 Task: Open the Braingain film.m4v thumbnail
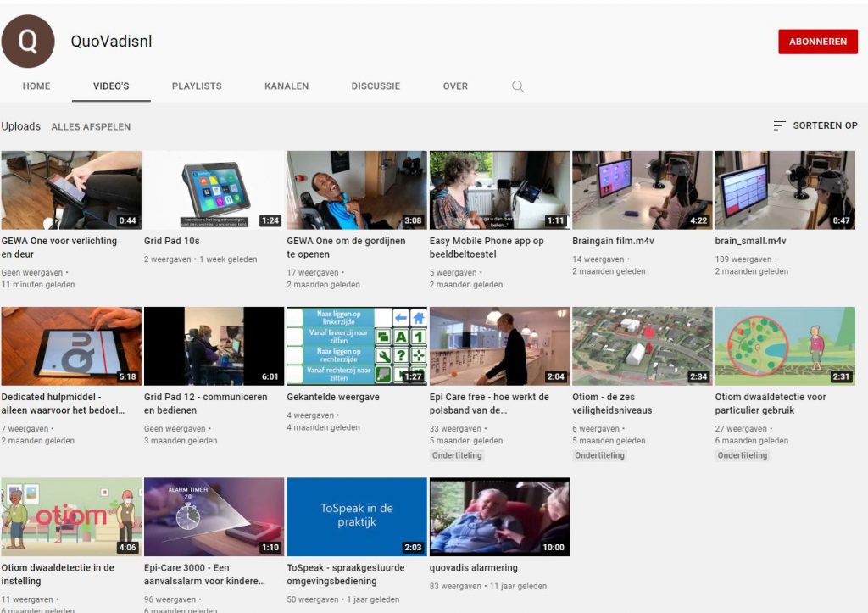tap(643, 190)
